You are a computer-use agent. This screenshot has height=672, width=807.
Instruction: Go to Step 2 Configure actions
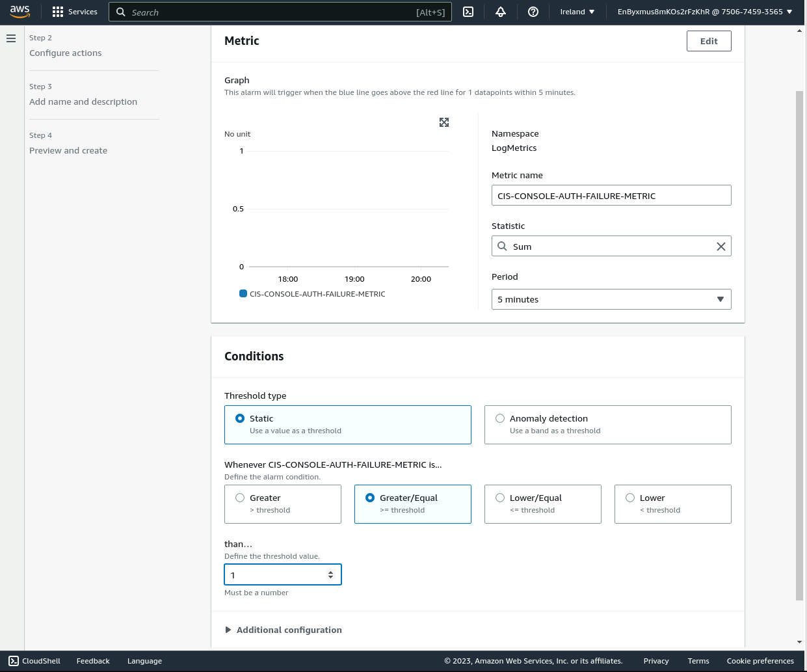65,53
